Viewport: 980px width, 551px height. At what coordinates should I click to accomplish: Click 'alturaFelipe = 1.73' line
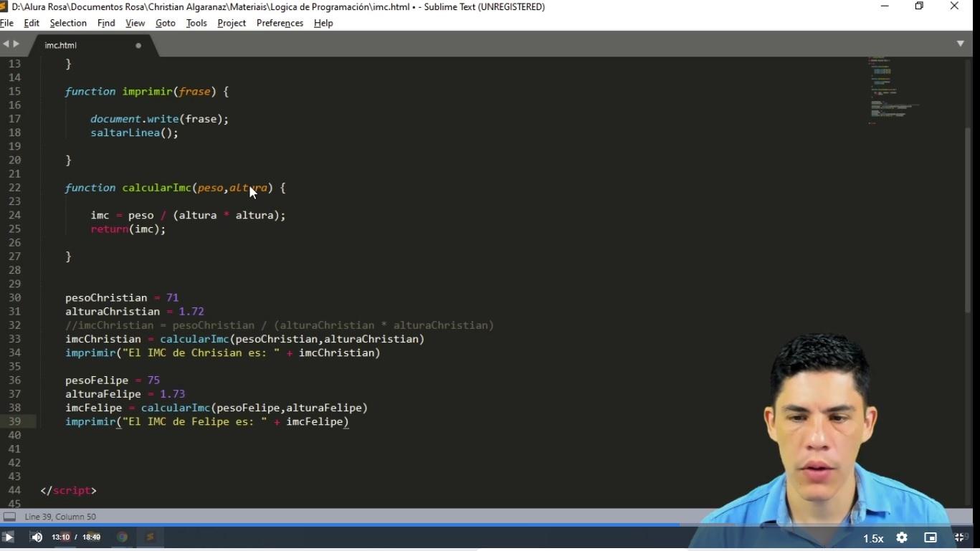coord(125,394)
